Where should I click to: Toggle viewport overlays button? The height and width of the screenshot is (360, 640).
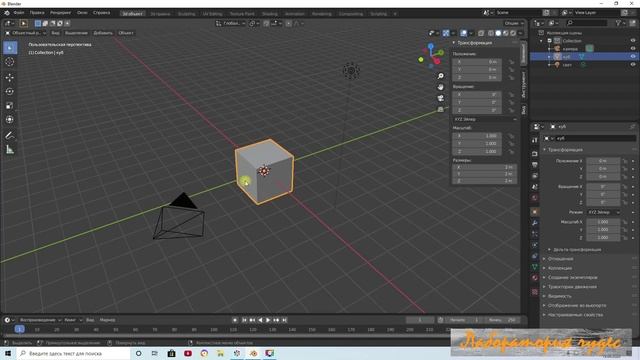click(x=463, y=33)
